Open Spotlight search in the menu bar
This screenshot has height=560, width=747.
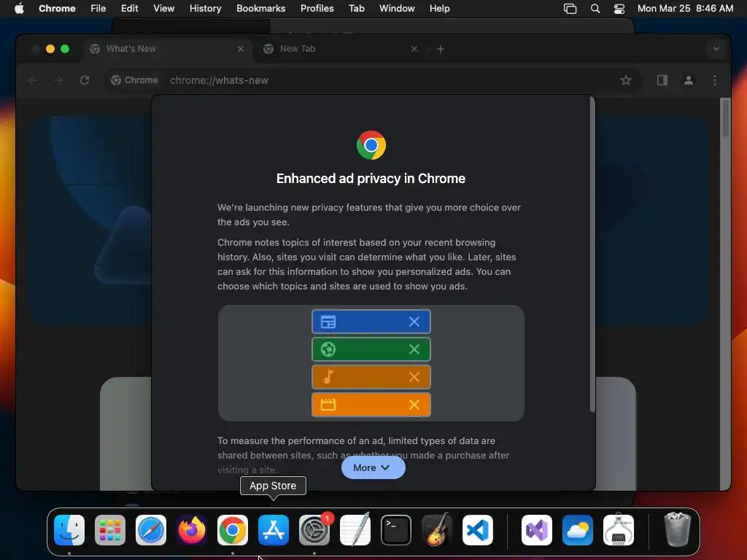point(595,9)
